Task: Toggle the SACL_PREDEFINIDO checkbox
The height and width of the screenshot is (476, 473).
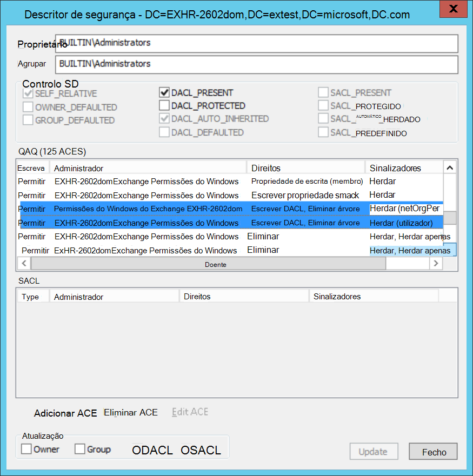Action: pos(323,132)
